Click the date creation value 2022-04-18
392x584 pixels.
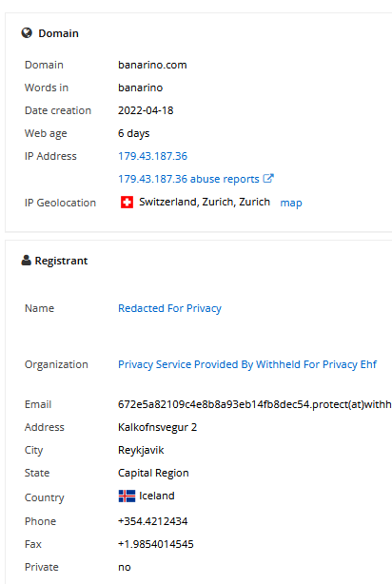coord(146,110)
